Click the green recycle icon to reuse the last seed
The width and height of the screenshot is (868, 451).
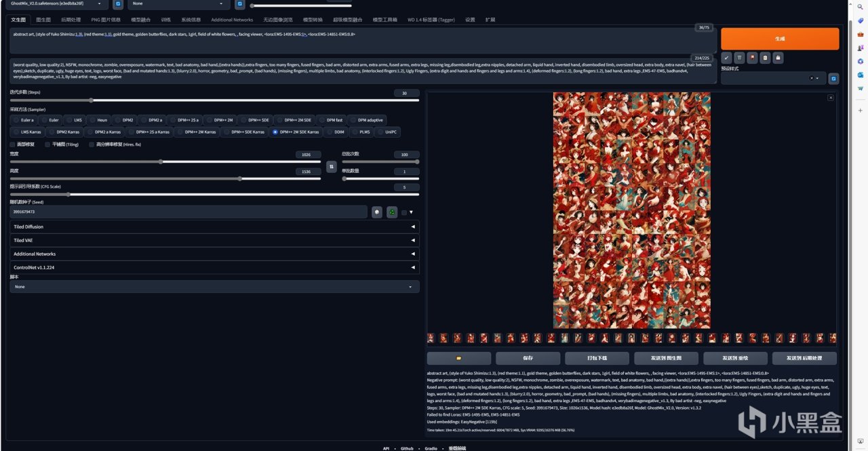click(392, 212)
